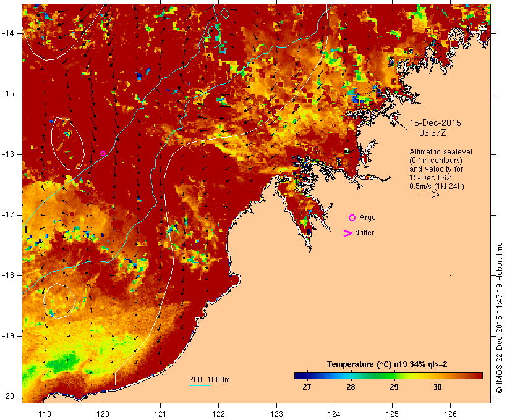Click the Temperature colorbar title
The image size is (507, 420).
click(387, 364)
